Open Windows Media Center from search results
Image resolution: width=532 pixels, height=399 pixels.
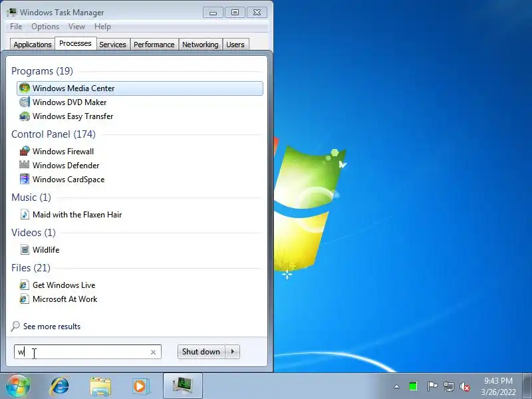coord(140,88)
